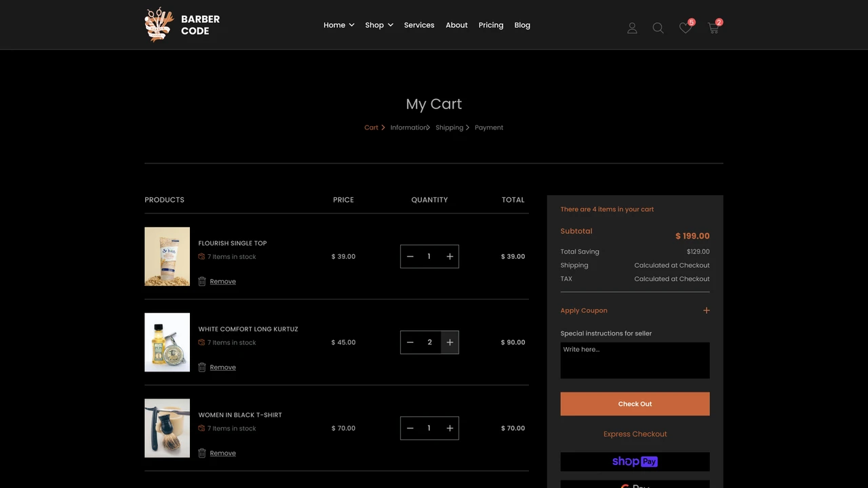The image size is (868, 488).
Task: Click the Check Out button
Action: click(635, 404)
